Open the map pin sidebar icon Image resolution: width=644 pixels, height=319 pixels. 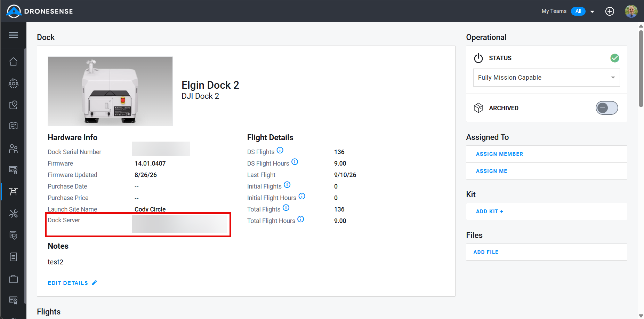coord(13,105)
